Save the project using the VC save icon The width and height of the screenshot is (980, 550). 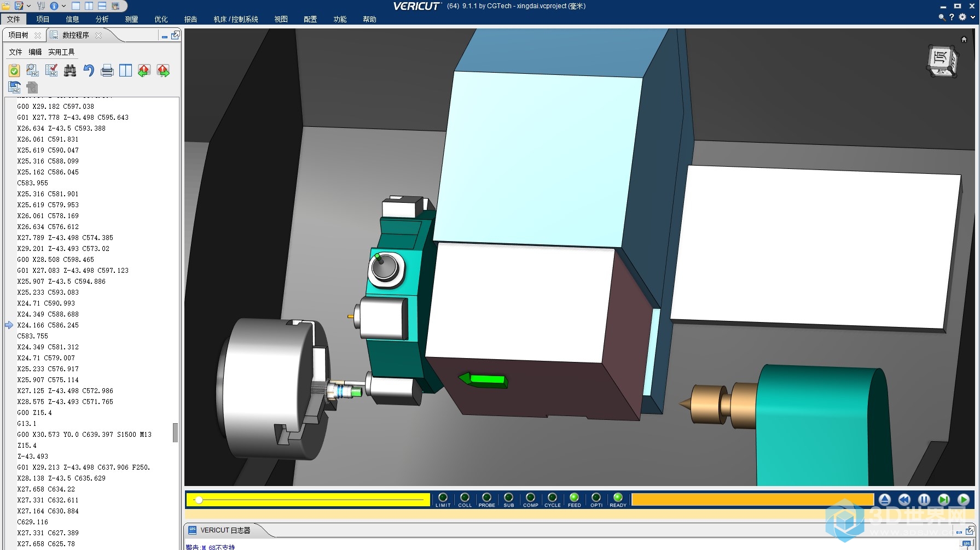19,6
